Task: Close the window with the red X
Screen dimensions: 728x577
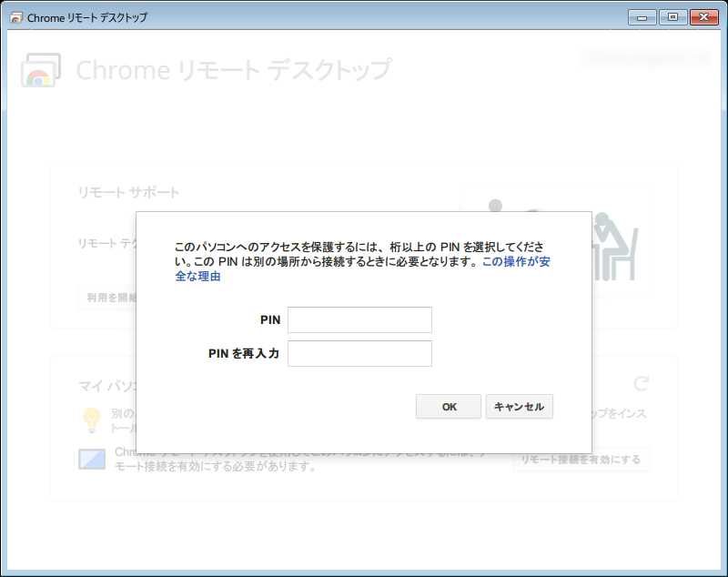Action: (x=703, y=16)
